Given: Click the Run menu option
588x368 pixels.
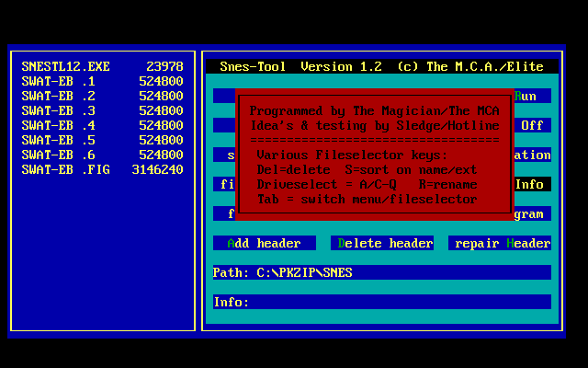Looking at the screenshot, I should click(531, 96).
